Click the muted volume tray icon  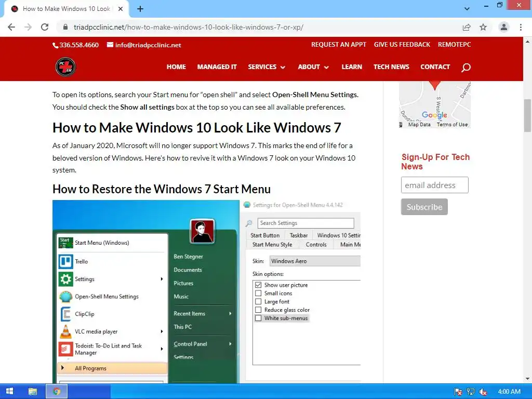pyautogui.click(x=483, y=392)
